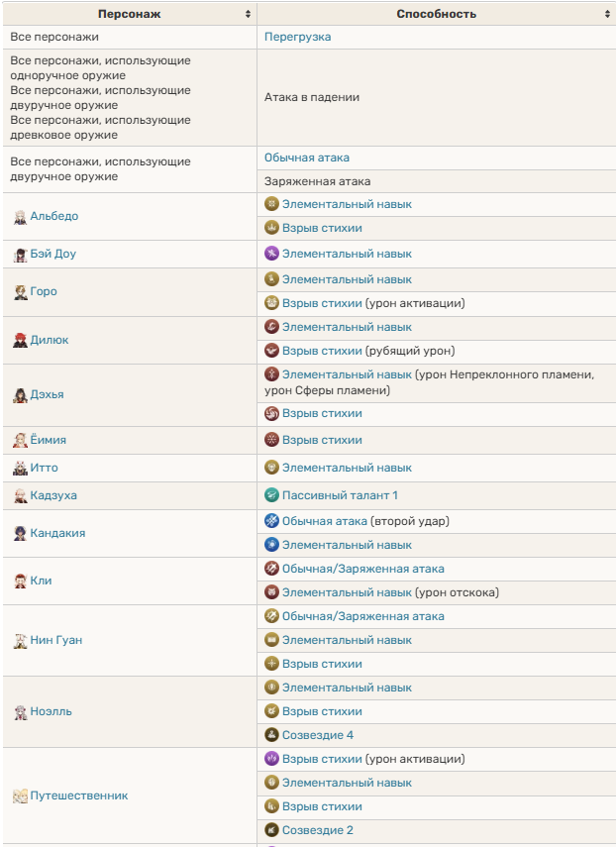Open the Ноэлль character link
The image size is (616, 847).
(51, 711)
